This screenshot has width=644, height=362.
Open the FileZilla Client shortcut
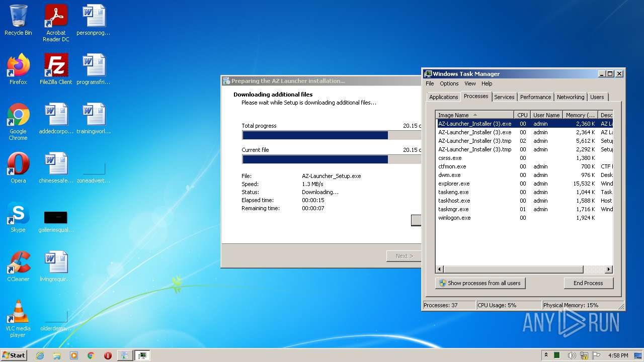56,69
